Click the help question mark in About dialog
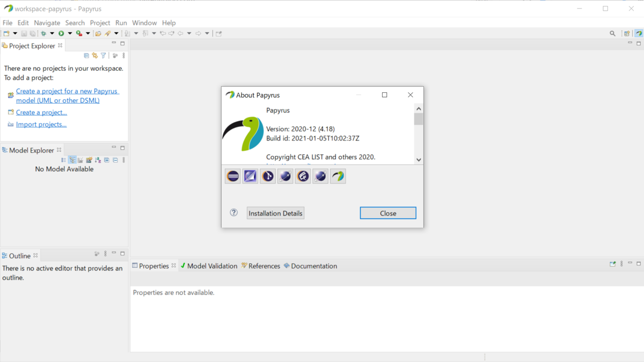The width and height of the screenshot is (644, 362). [234, 212]
